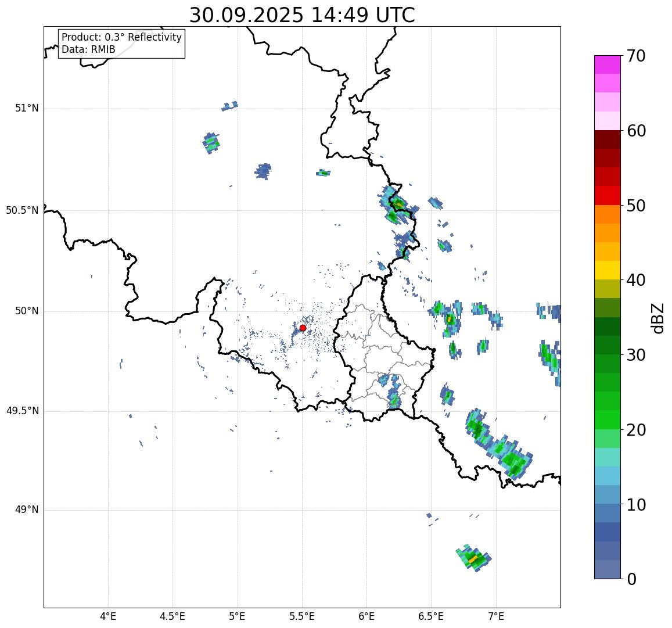
Task: Click the magenta swatch atop the colorbar
Action: [608, 64]
